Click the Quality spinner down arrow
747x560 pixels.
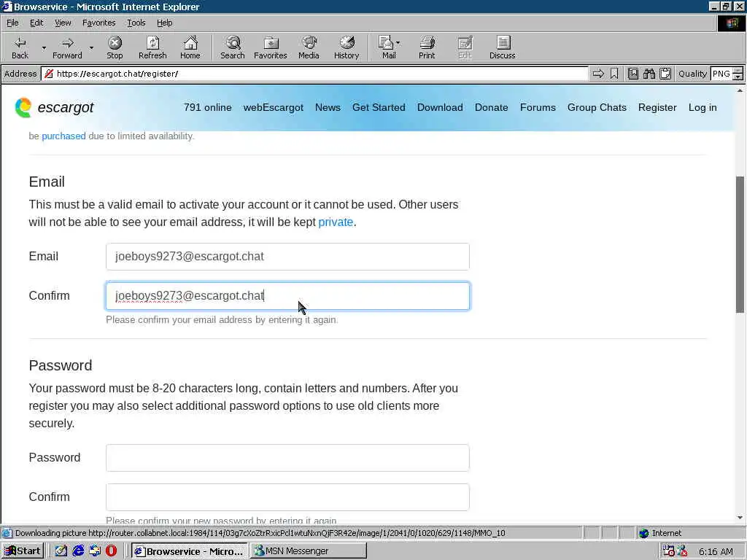738,77
